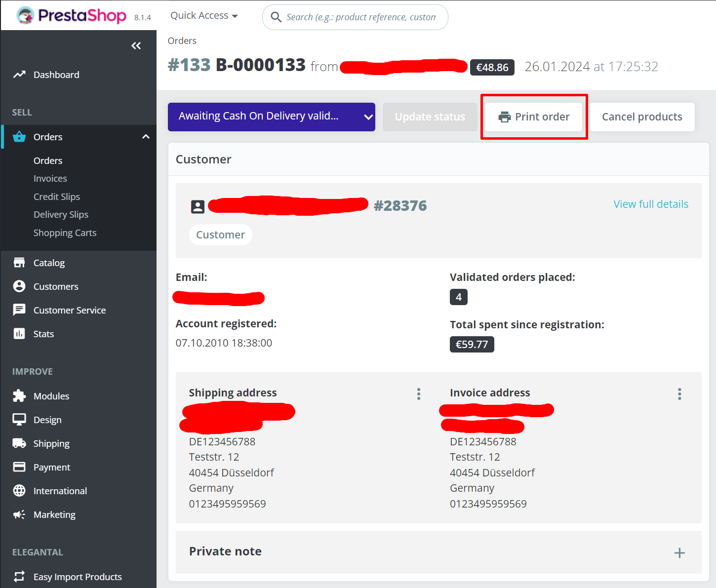Open the Design menu
The height and width of the screenshot is (588, 716).
(47, 420)
